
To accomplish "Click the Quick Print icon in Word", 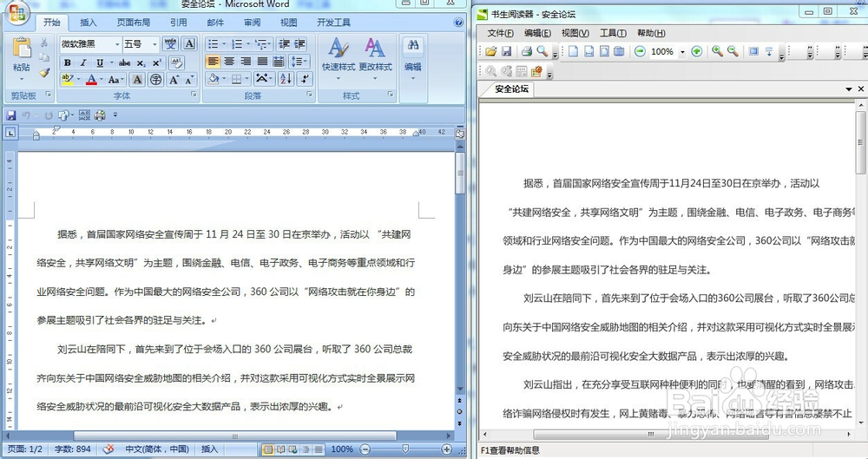I will coord(100,115).
